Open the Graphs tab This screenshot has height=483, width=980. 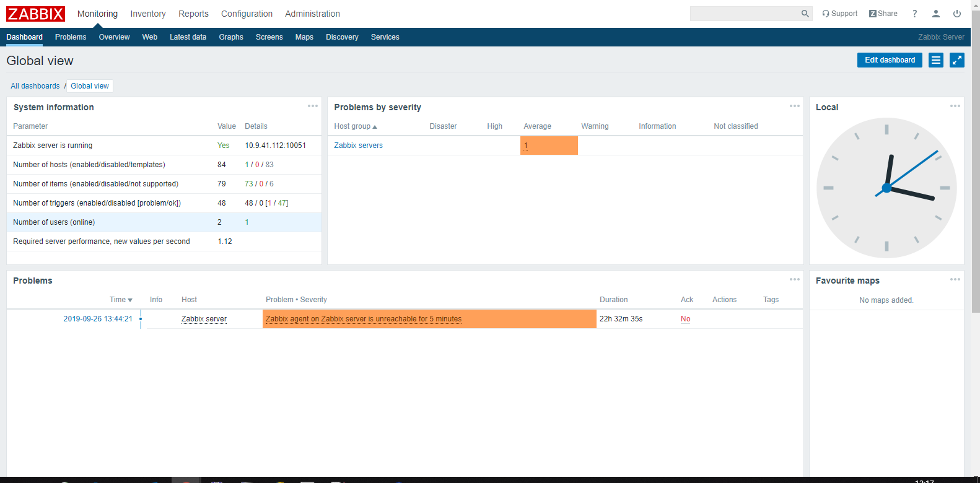pyautogui.click(x=231, y=37)
